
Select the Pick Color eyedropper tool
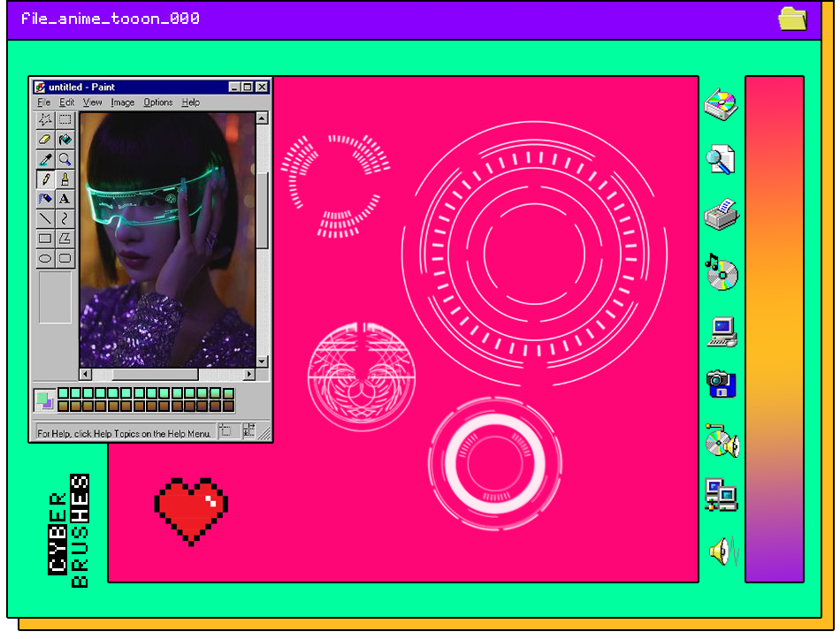45,159
